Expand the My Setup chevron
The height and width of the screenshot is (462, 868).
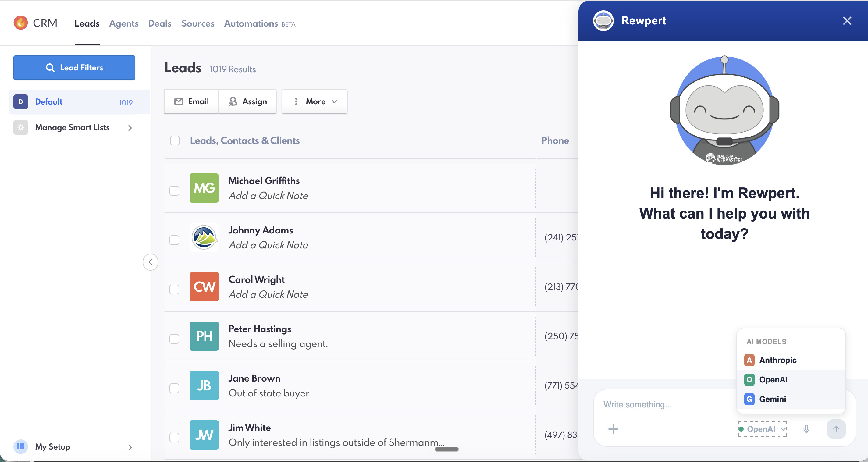coord(130,447)
